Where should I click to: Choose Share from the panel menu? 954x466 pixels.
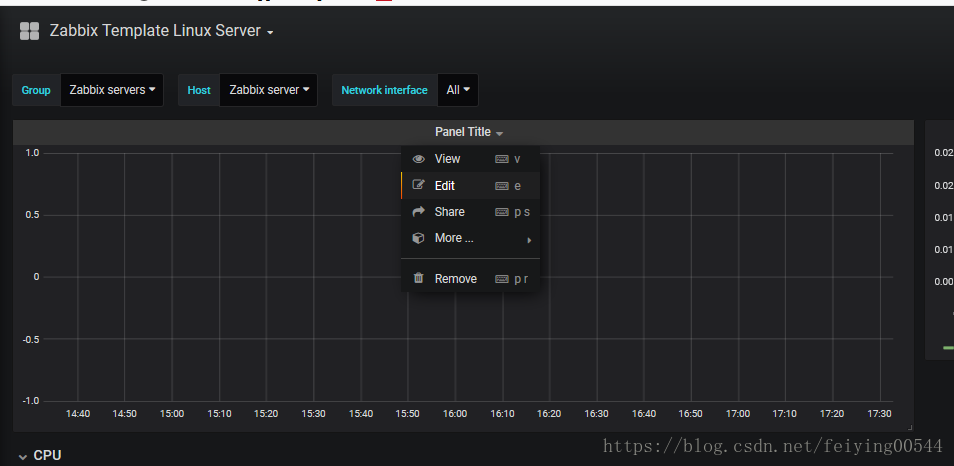point(470,212)
